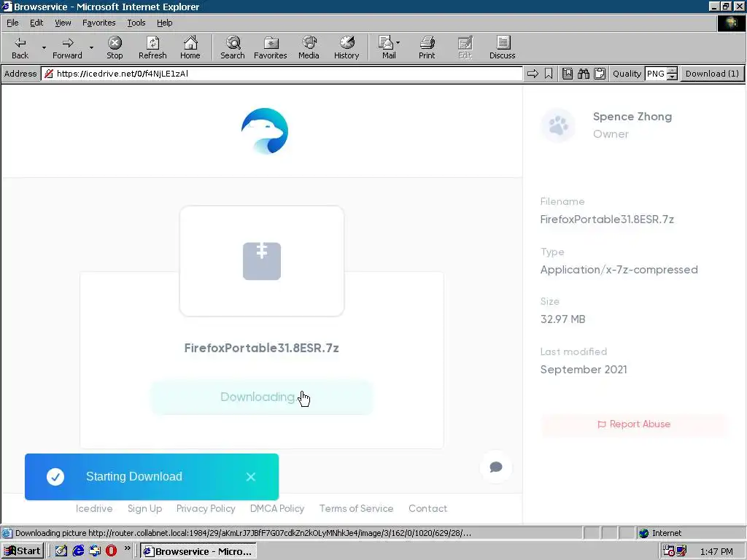Print the current page
747x560 pixels.
point(427,47)
